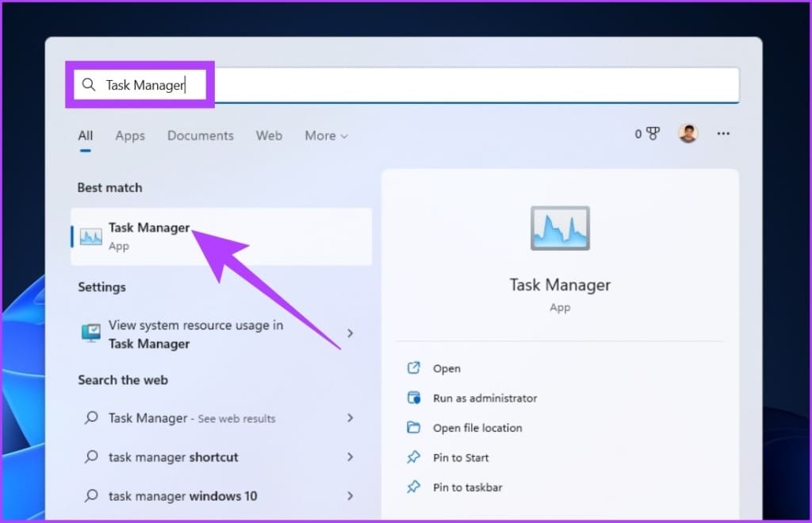Click search icon beside Task Manager web results
The height and width of the screenshot is (523, 812).
(91, 417)
